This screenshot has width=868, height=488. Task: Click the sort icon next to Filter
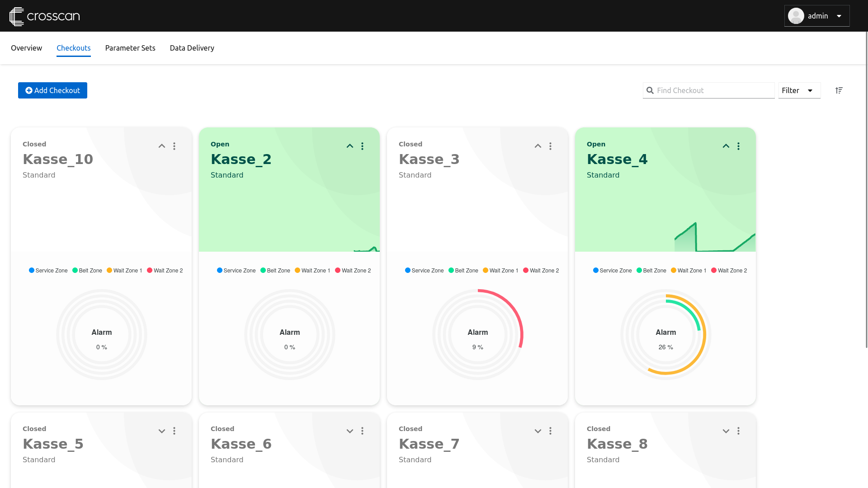pyautogui.click(x=839, y=90)
